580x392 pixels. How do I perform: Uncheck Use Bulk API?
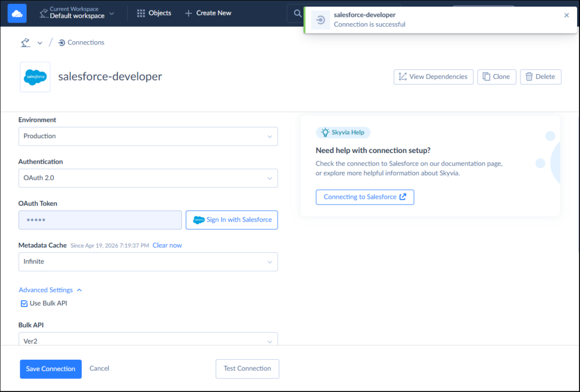(x=24, y=303)
